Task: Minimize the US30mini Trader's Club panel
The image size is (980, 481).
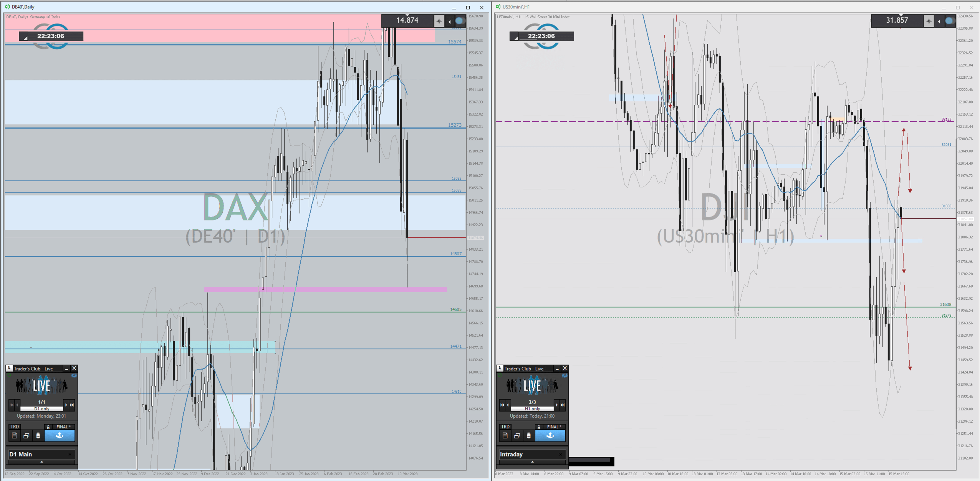Action: pos(557,369)
